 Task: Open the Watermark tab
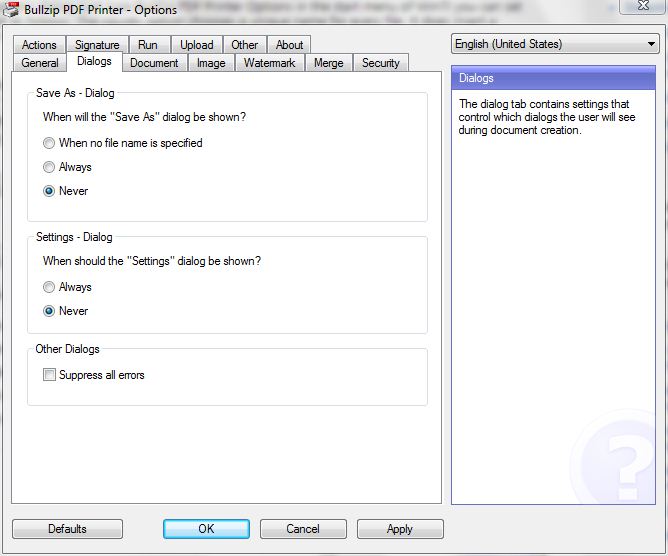tap(269, 63)
